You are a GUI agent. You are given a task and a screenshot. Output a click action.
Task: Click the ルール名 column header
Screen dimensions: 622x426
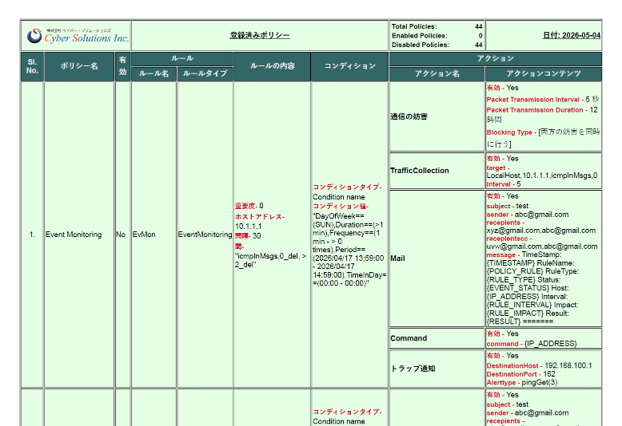(x=154, y=74)
